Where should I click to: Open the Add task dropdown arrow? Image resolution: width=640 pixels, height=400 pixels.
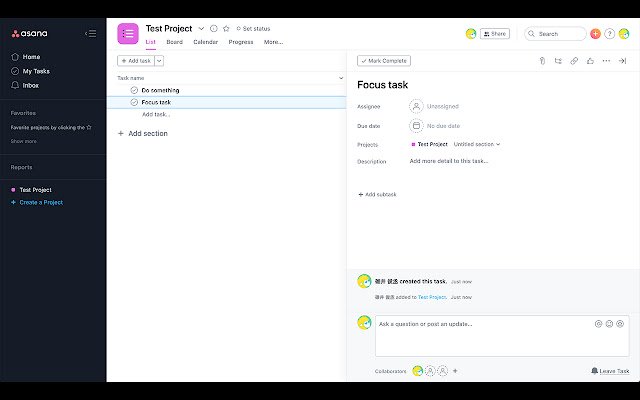(159, 61)
